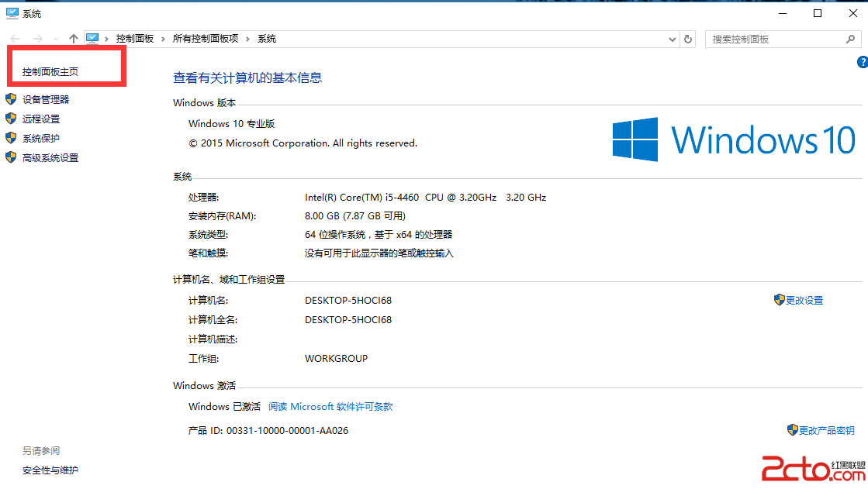Click the system window's title bar icon

point(12,12)
